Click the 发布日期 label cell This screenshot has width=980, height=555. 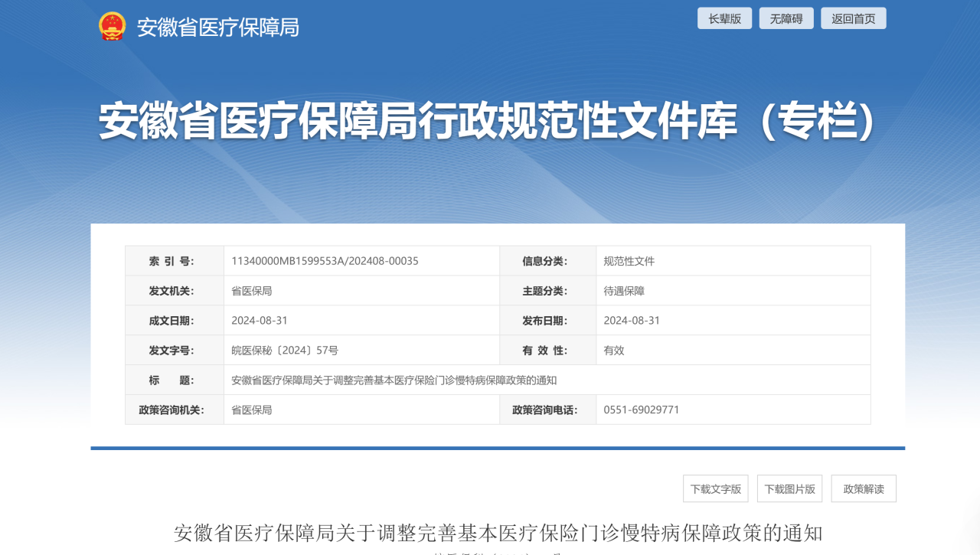tap(548, 321)
